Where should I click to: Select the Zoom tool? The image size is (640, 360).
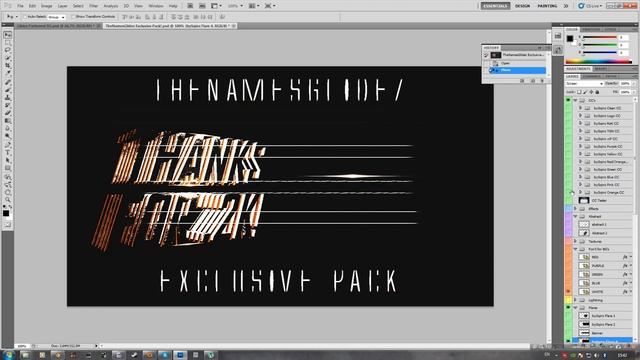click(7, 201)
